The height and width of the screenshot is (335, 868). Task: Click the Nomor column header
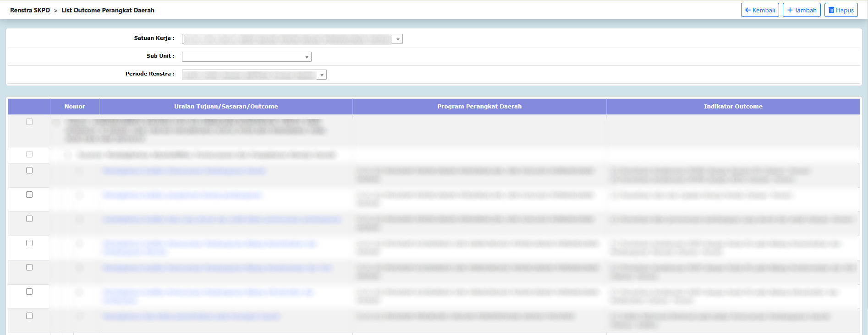coord(75,106)
